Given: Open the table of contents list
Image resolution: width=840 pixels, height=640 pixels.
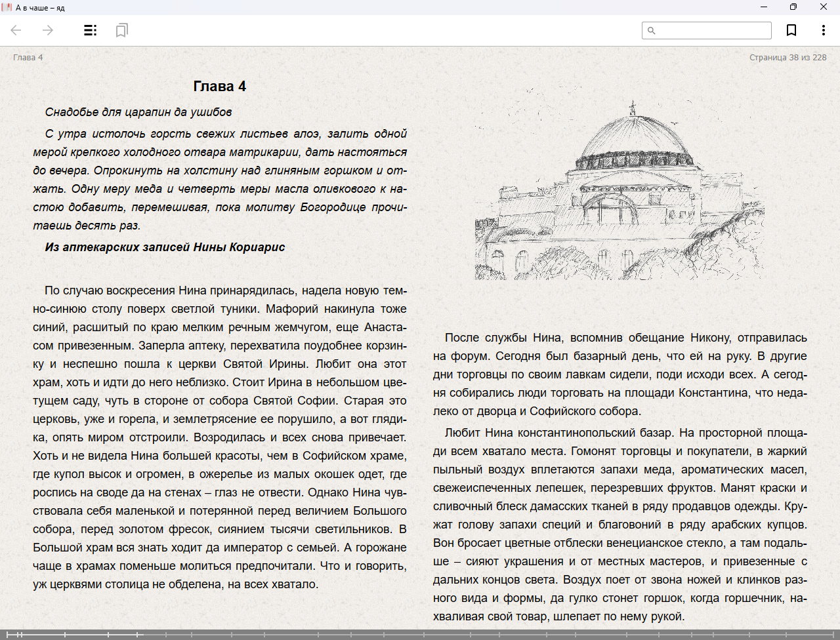Looking at the screenshot, I should (91, 30).
